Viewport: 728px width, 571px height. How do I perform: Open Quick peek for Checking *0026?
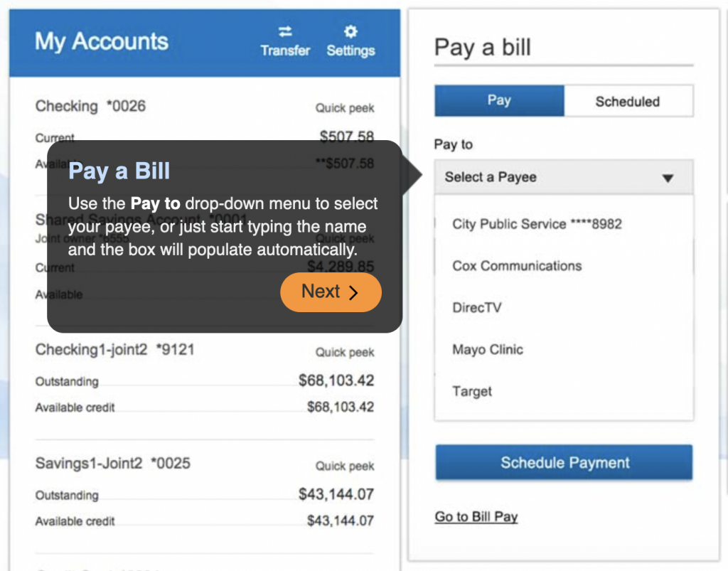click(345, 108)
